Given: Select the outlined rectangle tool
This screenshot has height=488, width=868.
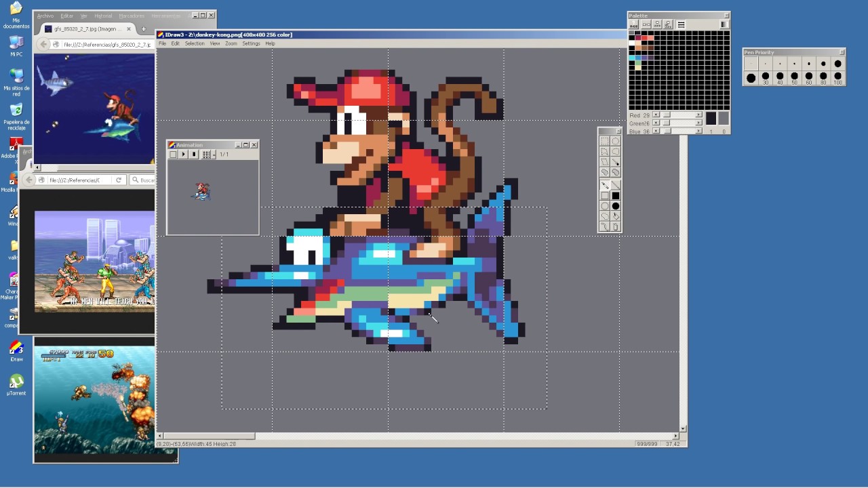Looking at the screenshot, I should (x=605, y=195).
